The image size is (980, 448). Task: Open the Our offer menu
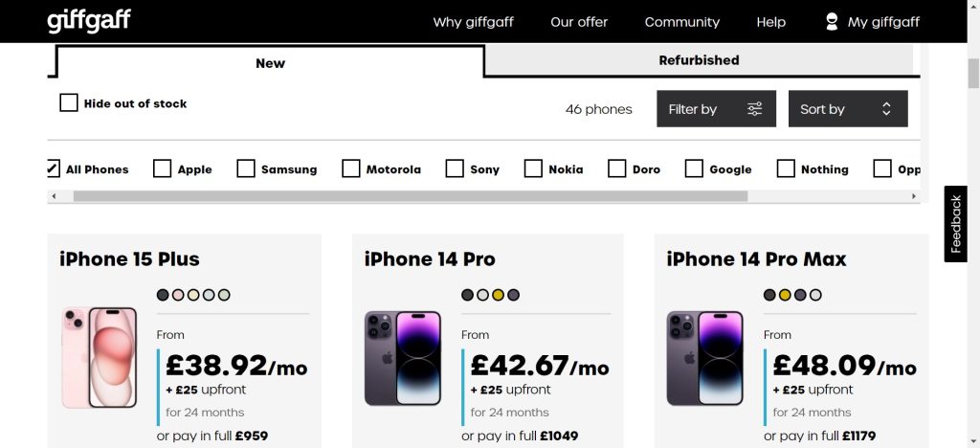pyautogui.click(x=579, y=22)
